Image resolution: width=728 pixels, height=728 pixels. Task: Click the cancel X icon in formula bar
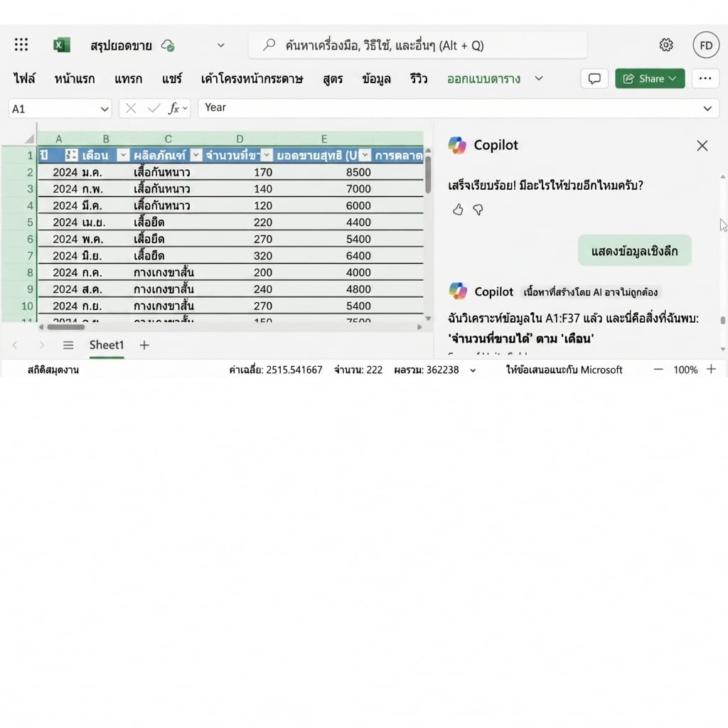click(131, 109)
